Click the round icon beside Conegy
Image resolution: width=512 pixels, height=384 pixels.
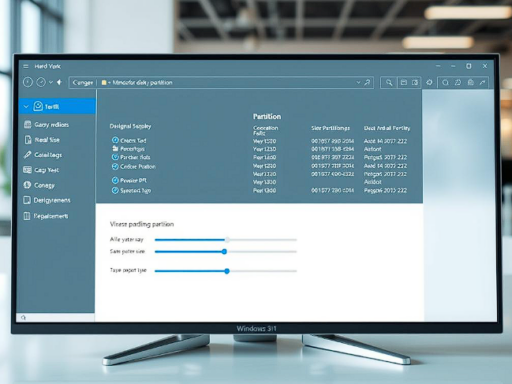(x=27, y=185)
